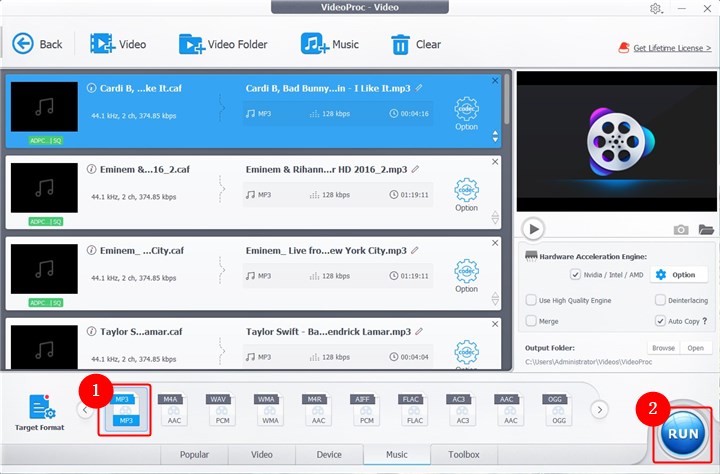720x474 pixels.
Task: Show info for Eminem_ ...City.caf file
Action: coord(91,250)
